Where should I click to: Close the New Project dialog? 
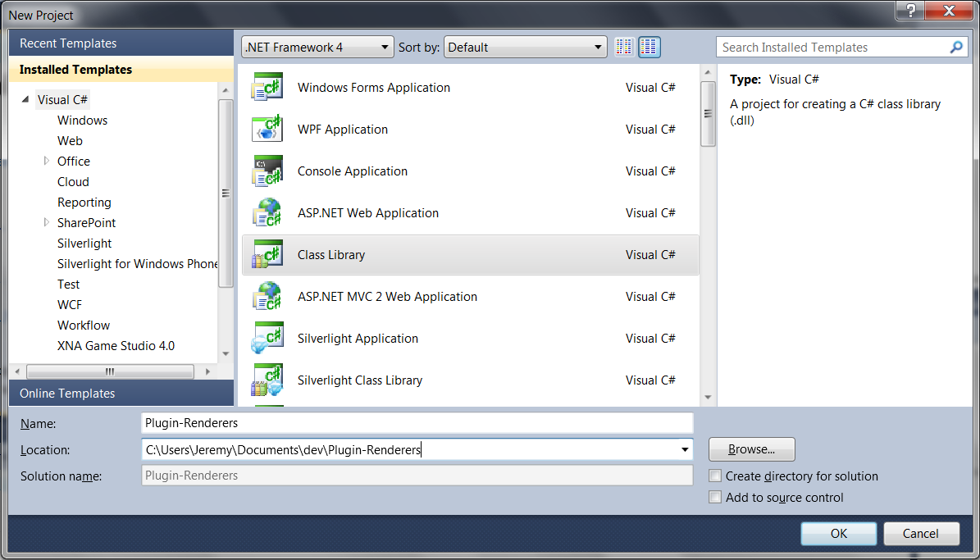tap(950, 10)
